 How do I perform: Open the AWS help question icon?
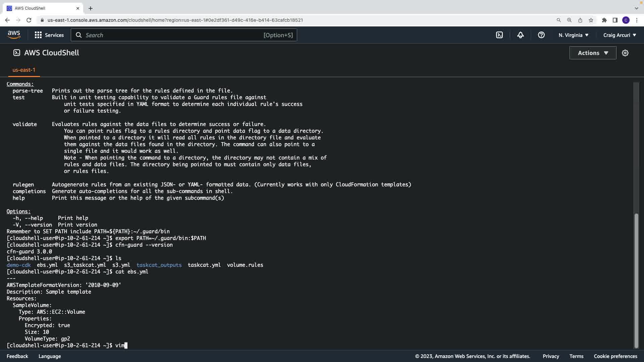[x=541, y=35]
